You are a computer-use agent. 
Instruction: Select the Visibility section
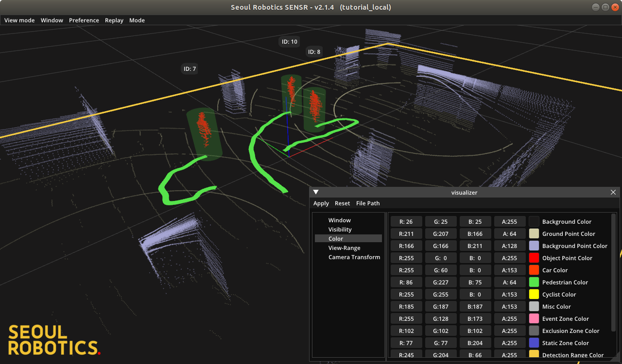click(x=340, y=229)
